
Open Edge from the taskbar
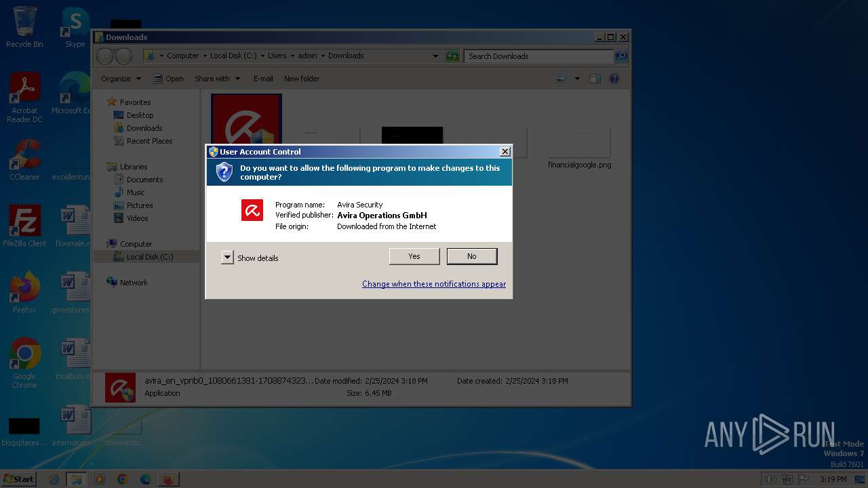point(145,479)
